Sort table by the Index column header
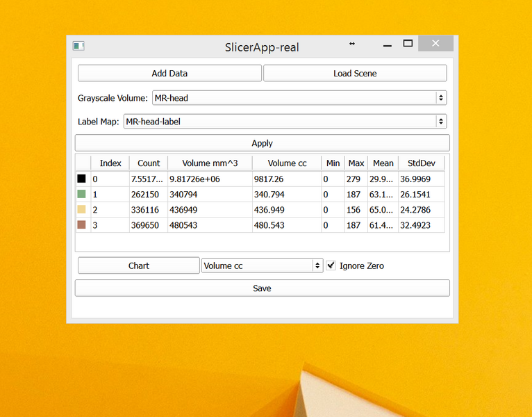 [110, 163]
